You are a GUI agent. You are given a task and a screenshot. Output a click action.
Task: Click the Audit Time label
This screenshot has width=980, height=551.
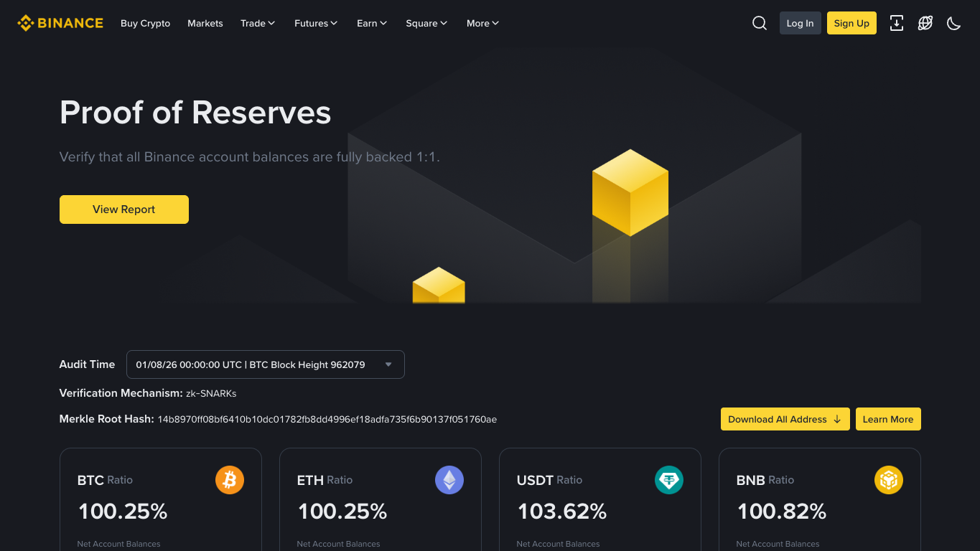[x=87, y=364]
